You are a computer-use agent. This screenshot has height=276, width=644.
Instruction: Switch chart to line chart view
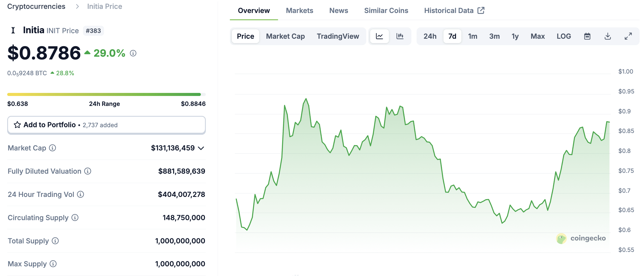(379, 36)
